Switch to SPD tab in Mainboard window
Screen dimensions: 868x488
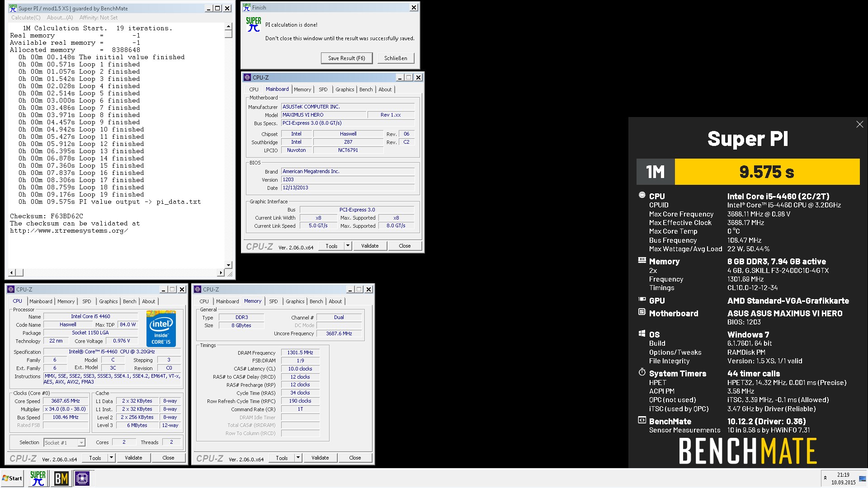tap(323, 89)
